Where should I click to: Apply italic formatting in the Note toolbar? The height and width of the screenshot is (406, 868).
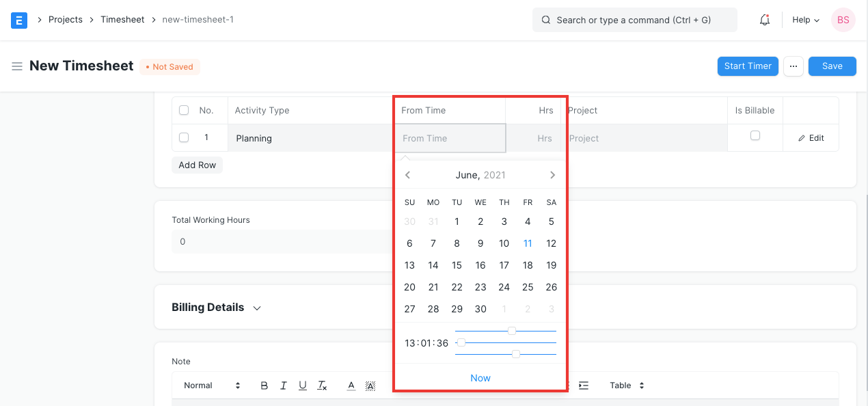(283, 385)
